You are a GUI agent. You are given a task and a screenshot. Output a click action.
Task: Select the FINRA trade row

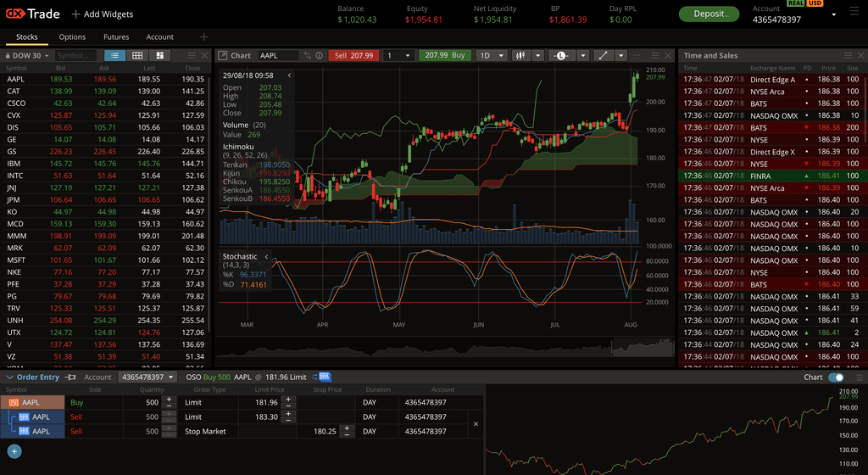(771, 176)
